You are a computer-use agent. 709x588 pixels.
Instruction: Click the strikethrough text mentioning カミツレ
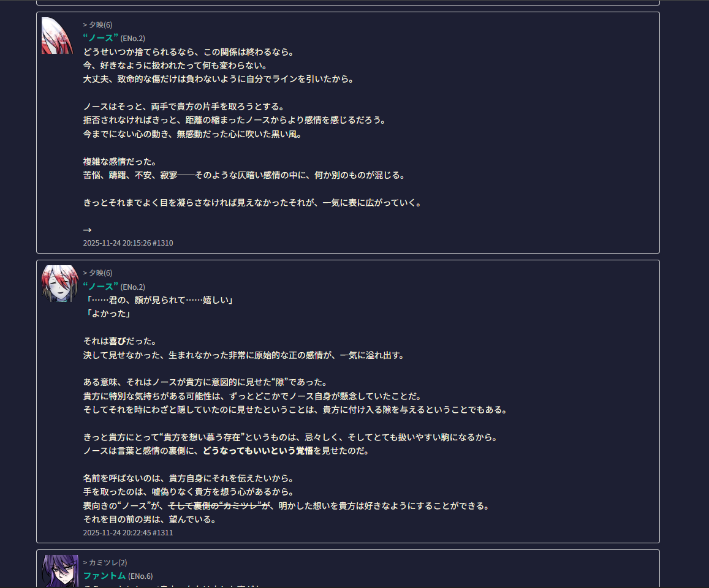click(214, 506)
